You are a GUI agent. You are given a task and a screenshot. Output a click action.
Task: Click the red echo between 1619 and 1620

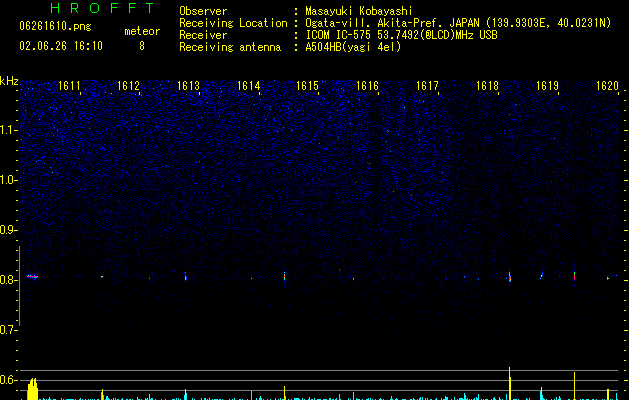(574, 276)
